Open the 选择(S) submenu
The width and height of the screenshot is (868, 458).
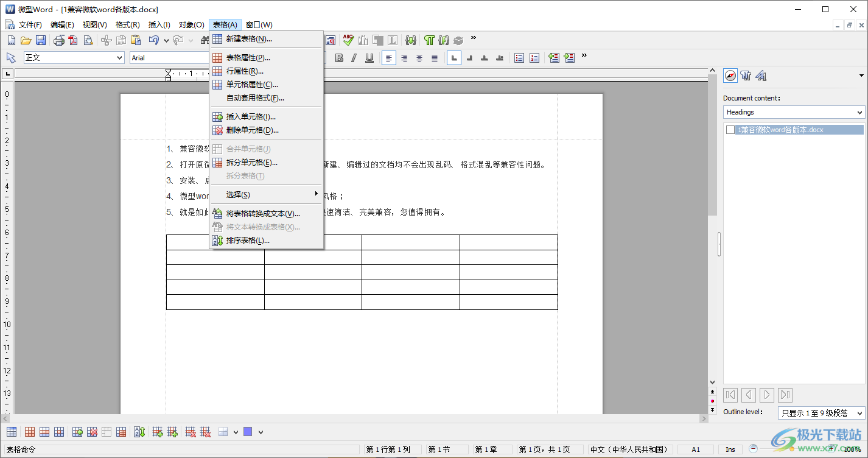[x=266, y=195]
